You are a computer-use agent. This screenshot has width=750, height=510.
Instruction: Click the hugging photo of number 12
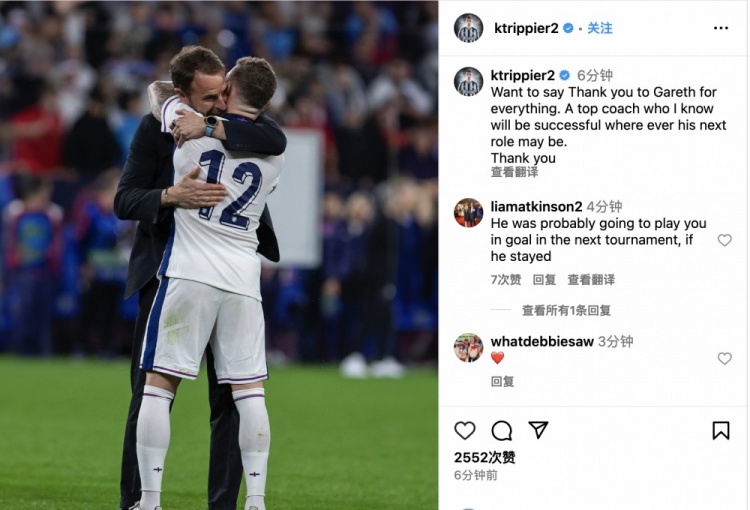point(219,255)
